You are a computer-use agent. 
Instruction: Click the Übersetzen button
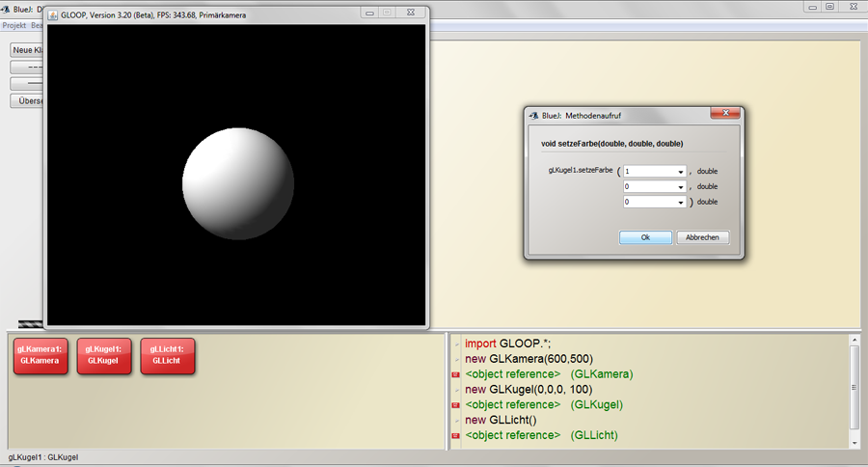point(27,100)
